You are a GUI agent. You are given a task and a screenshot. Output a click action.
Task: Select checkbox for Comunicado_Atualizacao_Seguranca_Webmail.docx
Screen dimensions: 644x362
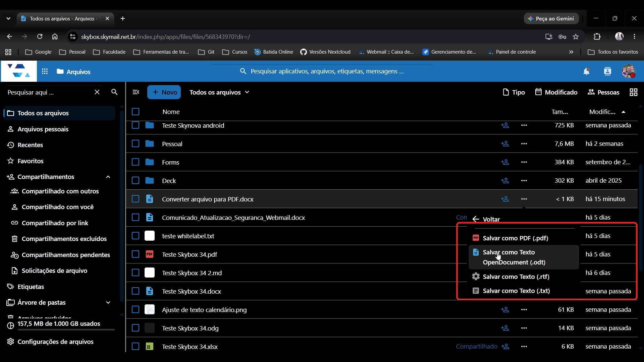[x=136, y=218]
